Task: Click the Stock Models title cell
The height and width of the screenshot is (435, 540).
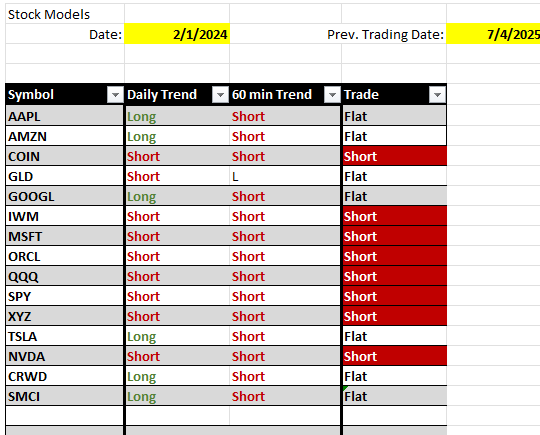Action: click(65, 14)
